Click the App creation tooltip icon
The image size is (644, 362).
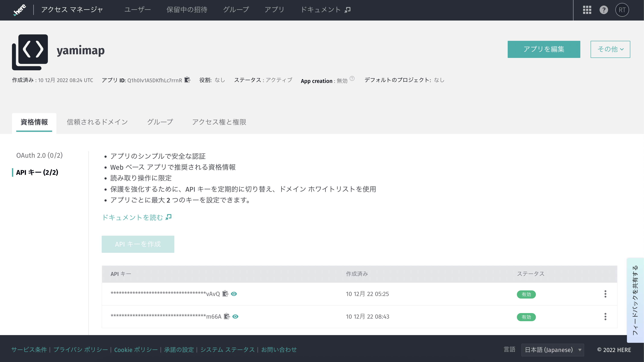pos(353,78)
